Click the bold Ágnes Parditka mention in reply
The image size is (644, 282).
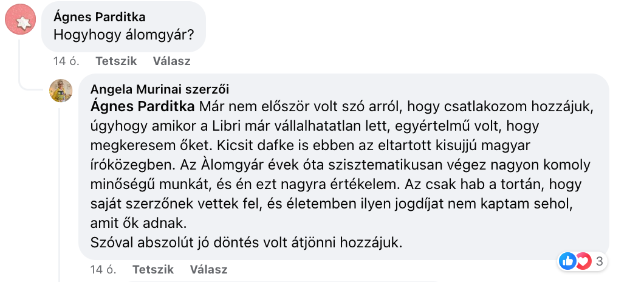(143, 106)
